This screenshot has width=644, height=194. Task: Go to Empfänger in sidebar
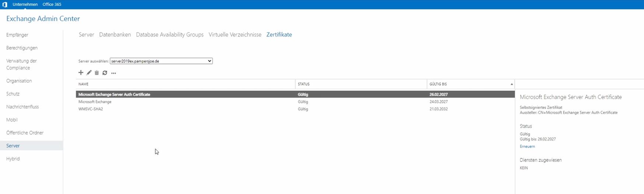click(x=17, y=35)
